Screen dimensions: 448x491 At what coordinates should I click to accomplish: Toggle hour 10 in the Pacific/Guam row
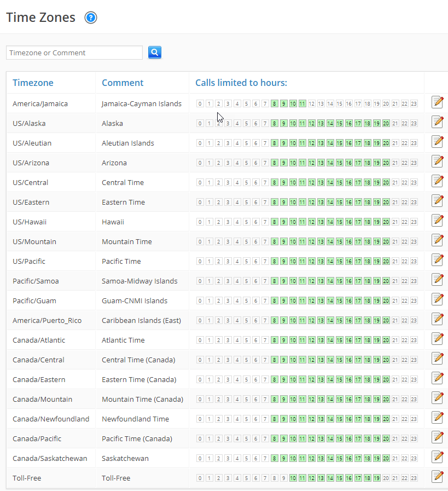293,301
